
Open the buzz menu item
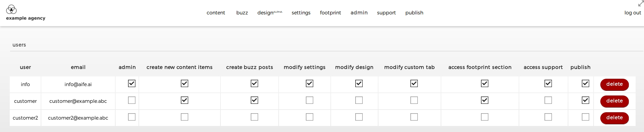point(242,13)
